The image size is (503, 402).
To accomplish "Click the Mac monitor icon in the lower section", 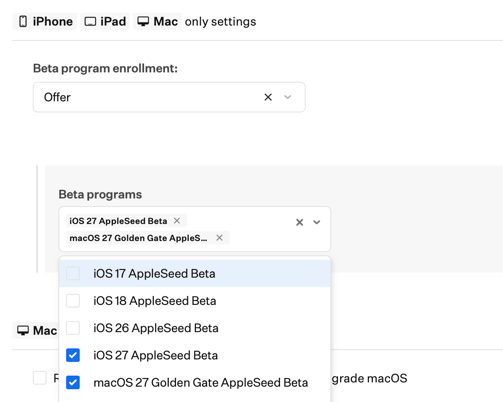I will [23, 331].
